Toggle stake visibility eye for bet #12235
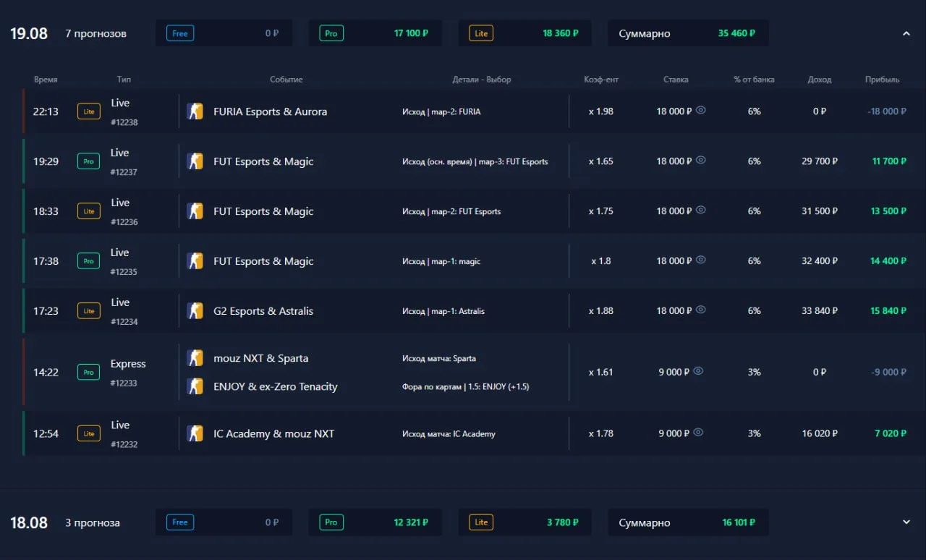Image resolution: width=926 pixels, height=560 pixels. click(x=700, y=260)
